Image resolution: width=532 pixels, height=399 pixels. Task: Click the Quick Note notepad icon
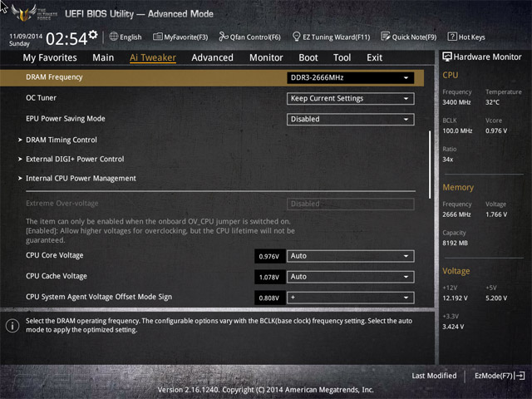[x=386, y=37]
